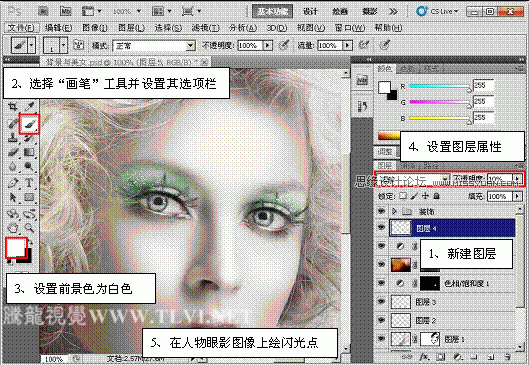The height and width of the screenshot is (365, 529).
Task: Select the 3D Object Rotate tool
Action: click(x=13, y=214)
